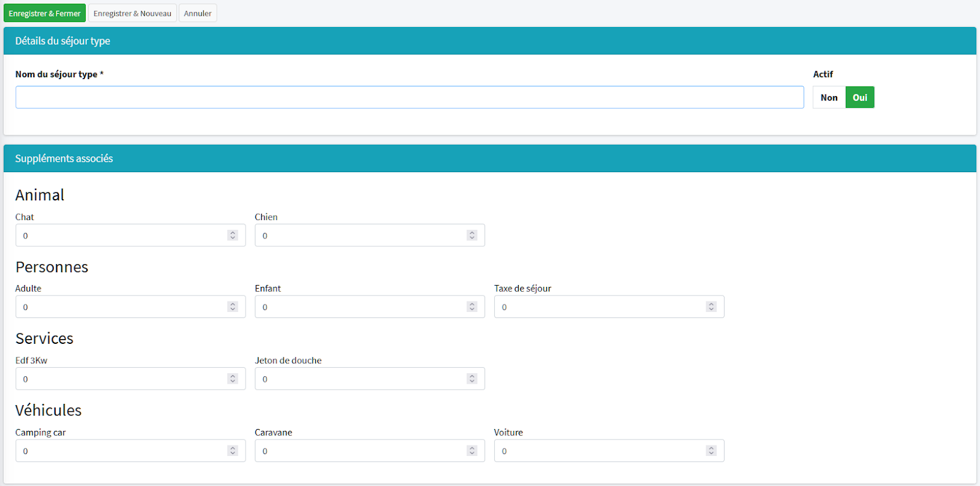Click the Jeton de douche spinner arrows
The image size is (980, 486).
[x=472, y=379]
